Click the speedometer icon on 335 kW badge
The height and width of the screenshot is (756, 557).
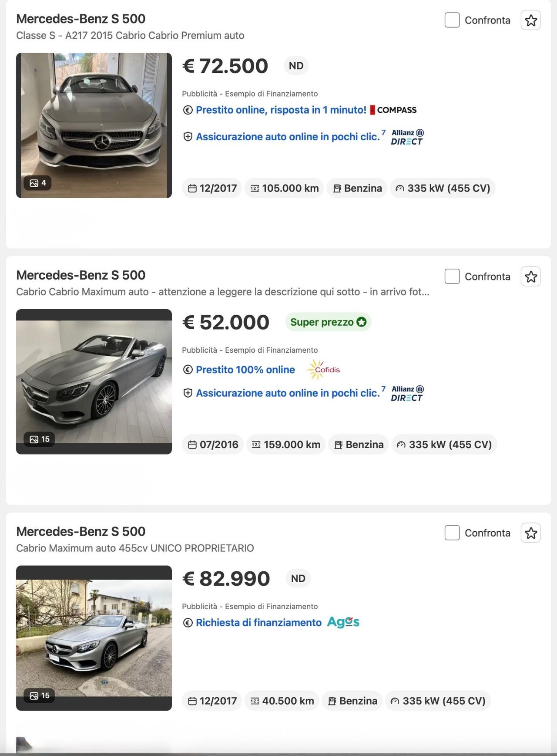[400, 188]
